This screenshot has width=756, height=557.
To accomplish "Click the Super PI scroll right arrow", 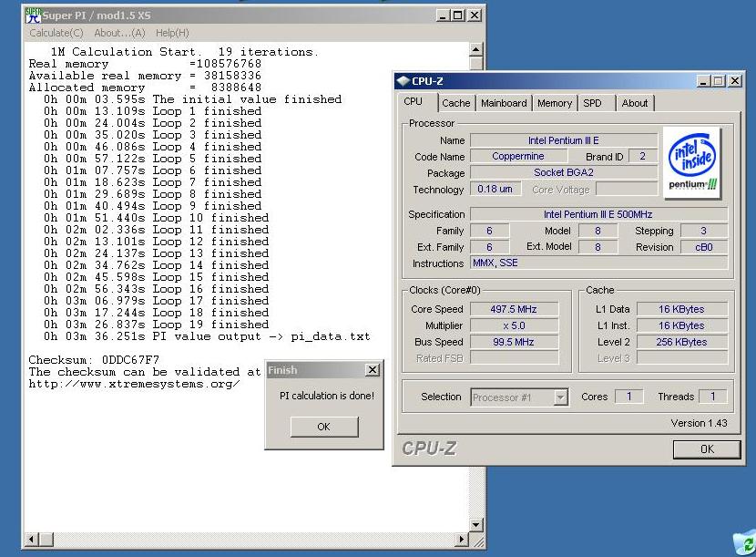I will pos(462,539).
